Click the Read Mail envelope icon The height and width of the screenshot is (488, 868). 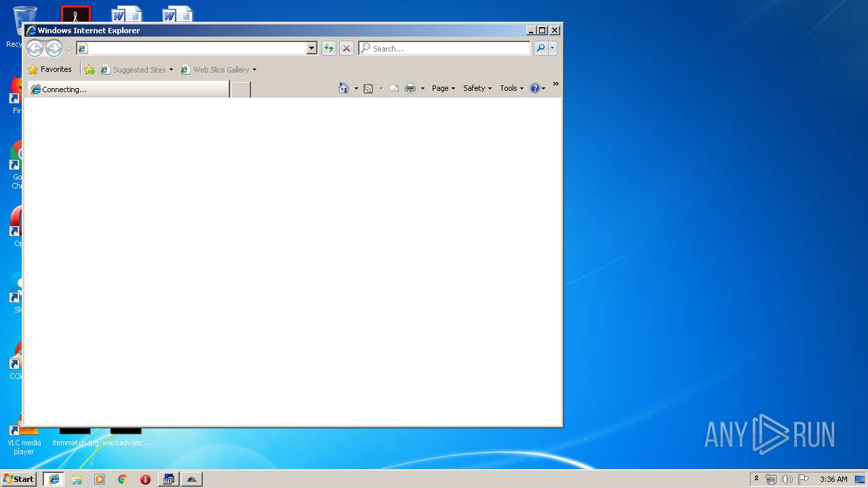pyautogui.click(x=394, y=88)
